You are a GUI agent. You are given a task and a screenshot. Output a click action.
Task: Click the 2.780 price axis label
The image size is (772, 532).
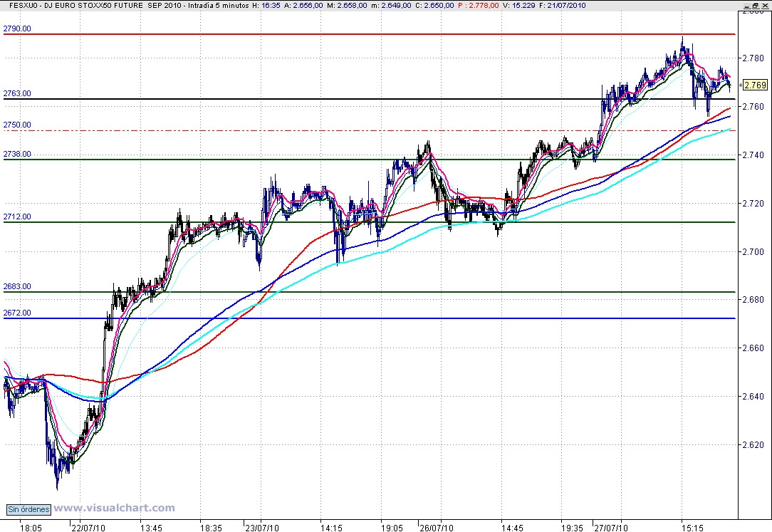(753, 58)
